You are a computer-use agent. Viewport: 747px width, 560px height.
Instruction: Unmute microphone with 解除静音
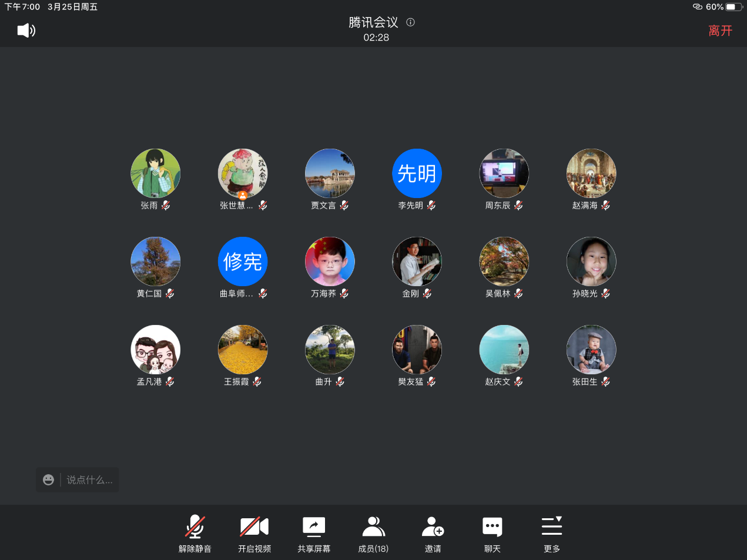click(x=195, y=534)
